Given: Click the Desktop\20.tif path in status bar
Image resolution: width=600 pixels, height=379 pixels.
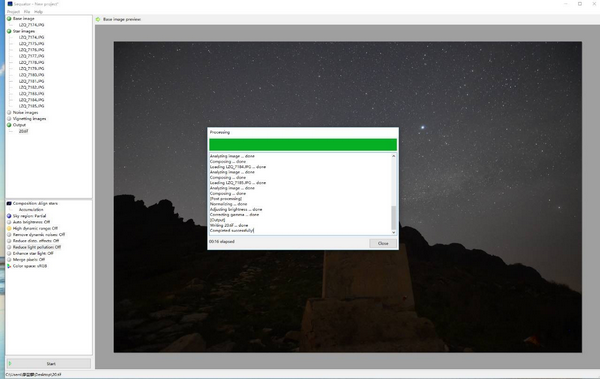Looking at the screenshot, I should coord(33,375).
